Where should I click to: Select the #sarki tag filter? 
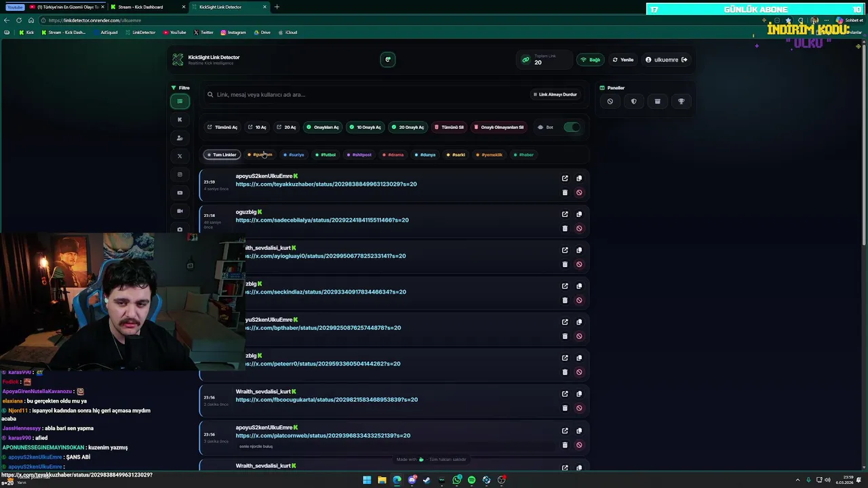pos(456,155)
